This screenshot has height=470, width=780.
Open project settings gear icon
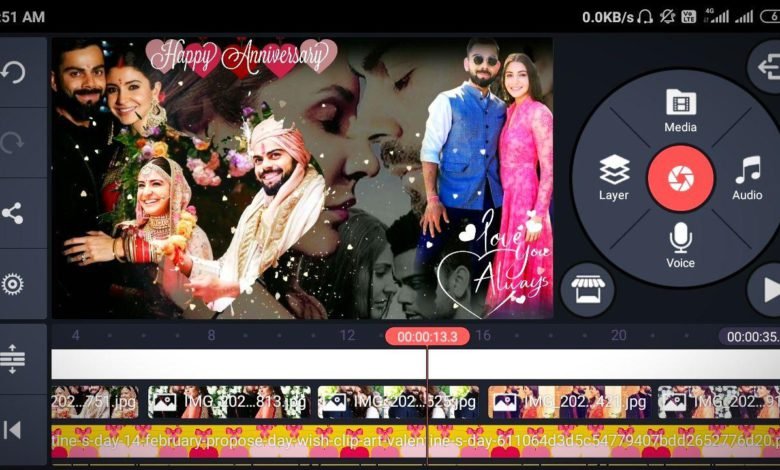tap(14, 284)
